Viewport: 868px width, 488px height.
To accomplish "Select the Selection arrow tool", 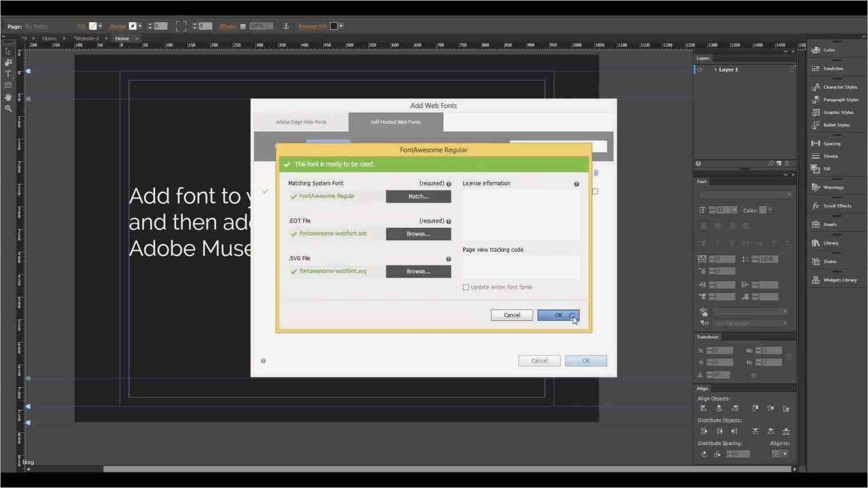I will pos(8,51).
